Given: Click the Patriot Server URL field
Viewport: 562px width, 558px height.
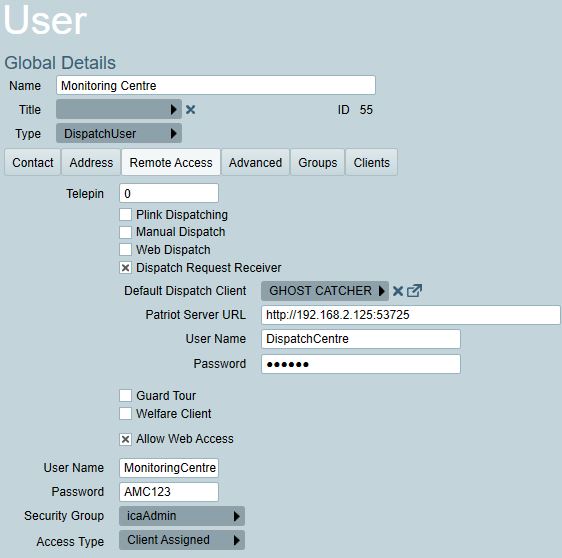Looking at the screenshot, I should pos(411,315).
